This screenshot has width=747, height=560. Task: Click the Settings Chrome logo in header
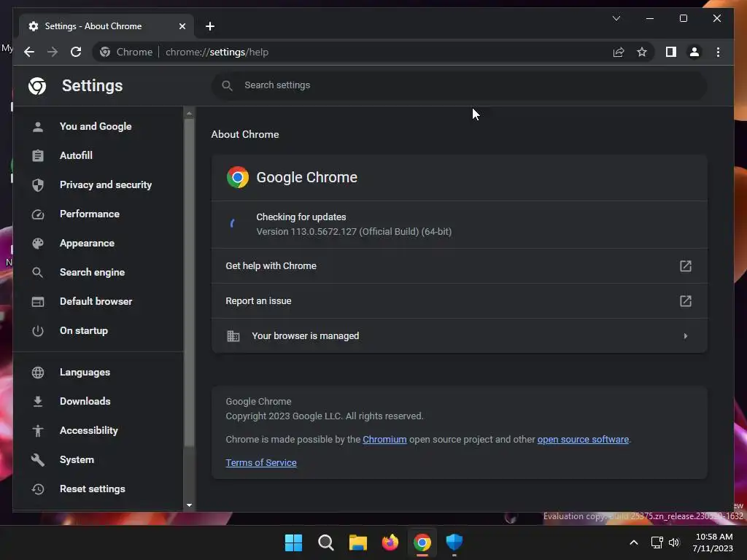(37, 86)
